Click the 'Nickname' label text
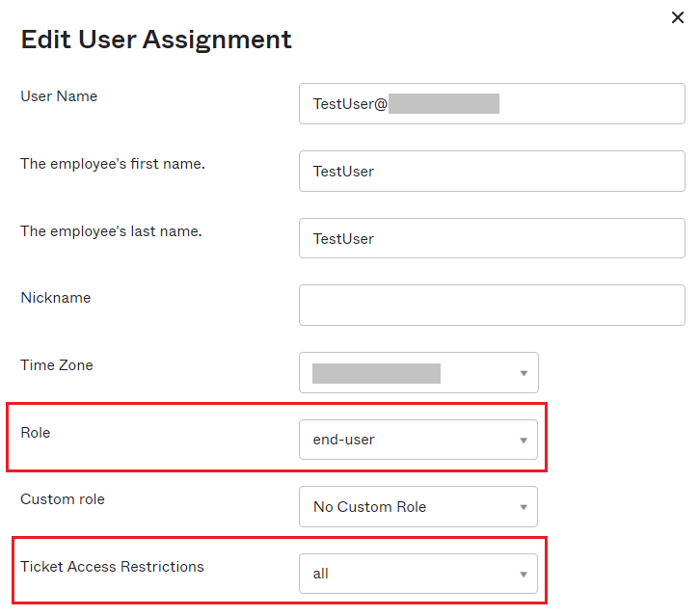This screenshot has height=616, width=699. (x=56, y=298)
